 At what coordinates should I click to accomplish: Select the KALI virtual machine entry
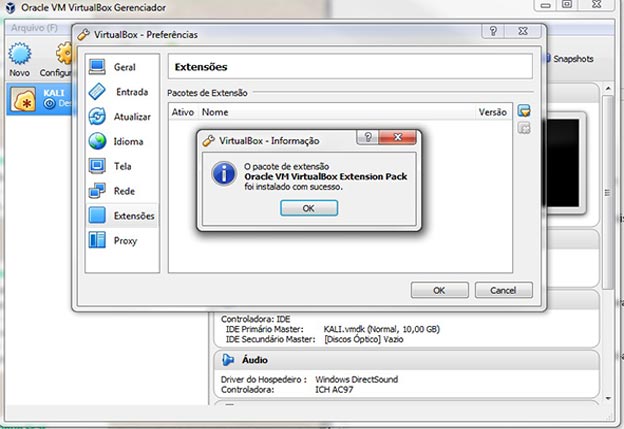click(x=40, y=99)
